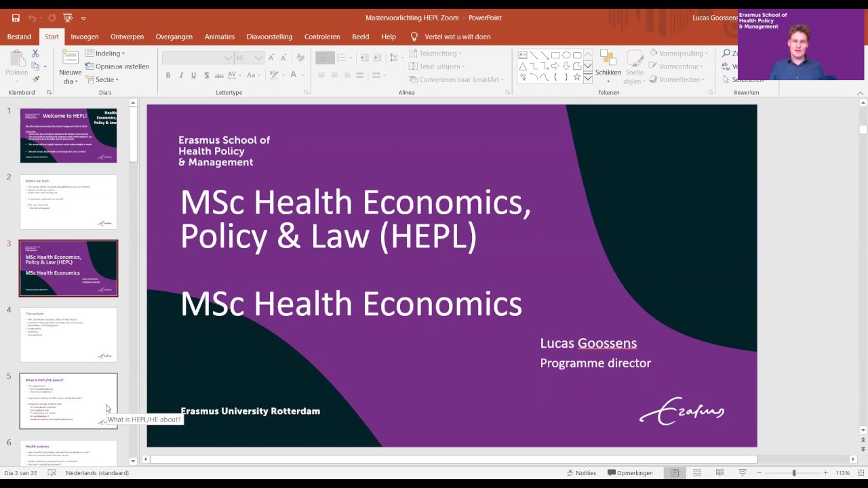The image size is (868, 488).
Task: Switch to the Overgangen ribbon tab
Action: [174, 37]
